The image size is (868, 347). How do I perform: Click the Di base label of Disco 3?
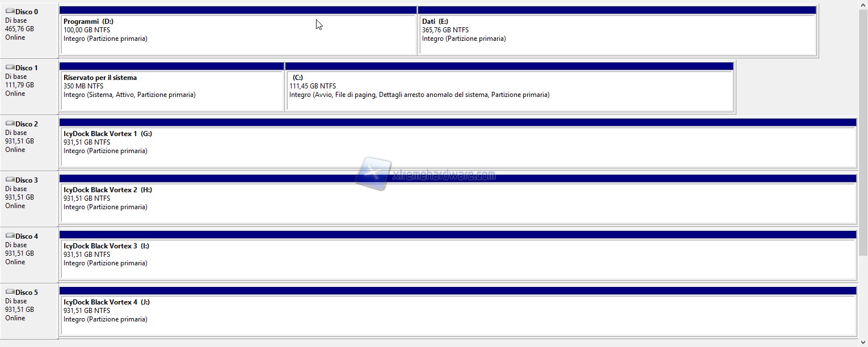coord(16,189)
